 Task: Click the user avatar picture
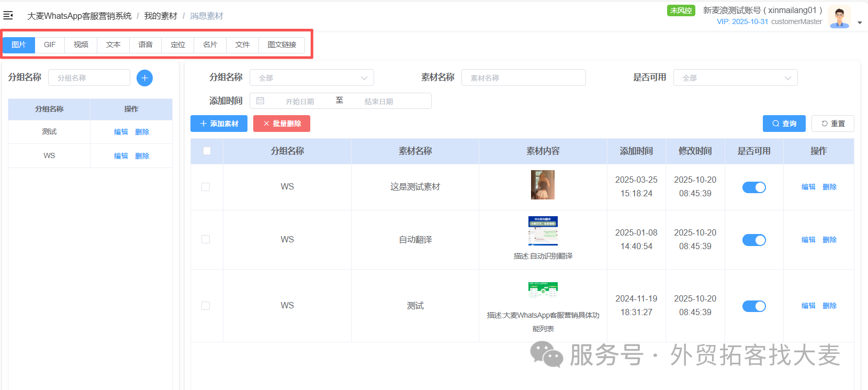point(839,17)
